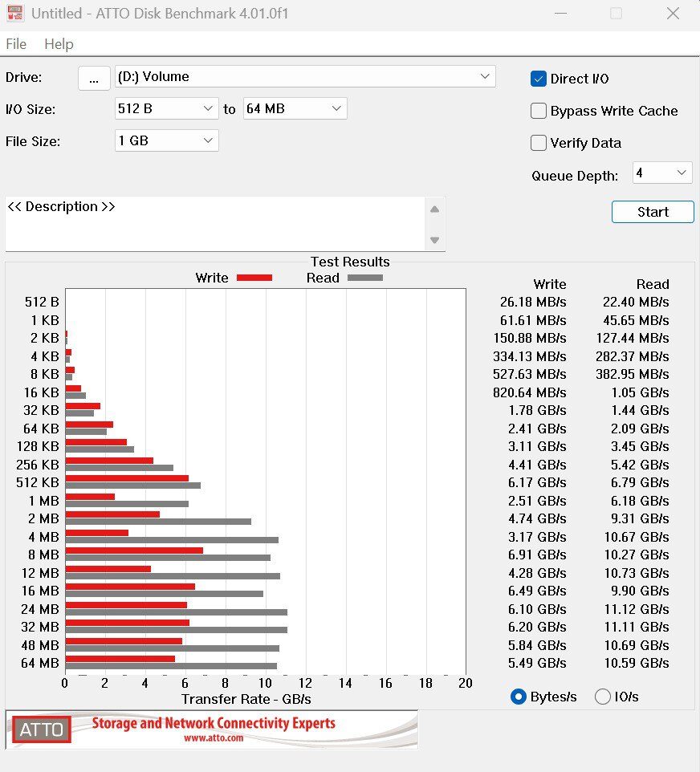700x772 pixels.
Task: Click the ATTO app icon in title bar
Action: tap(15, 14)
